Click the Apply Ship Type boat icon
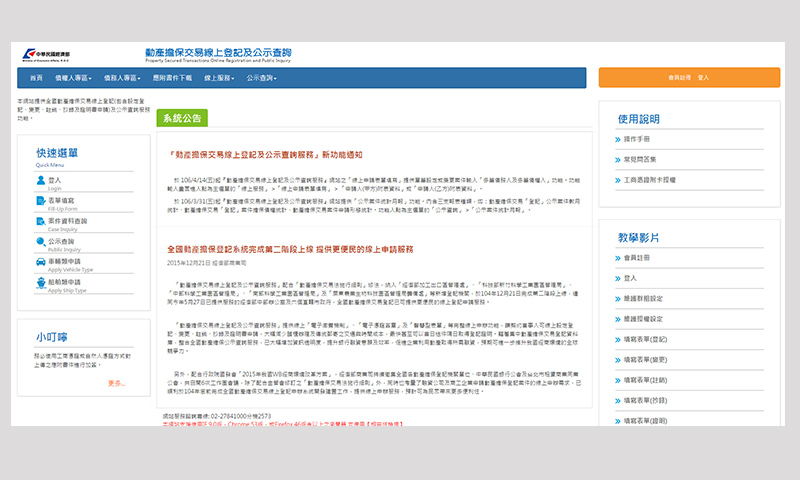Viewport: 800px width, 480px height. (41, 283)
